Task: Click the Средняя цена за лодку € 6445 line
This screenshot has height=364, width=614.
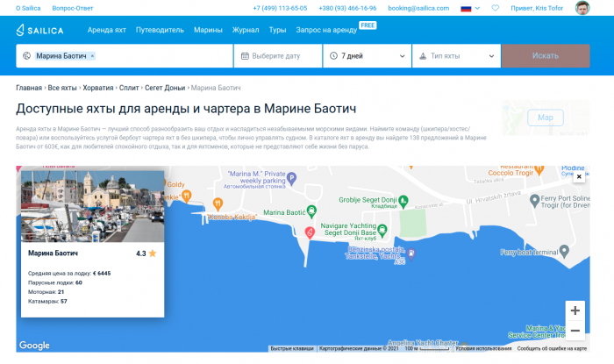Action: (x=69, y=273)
